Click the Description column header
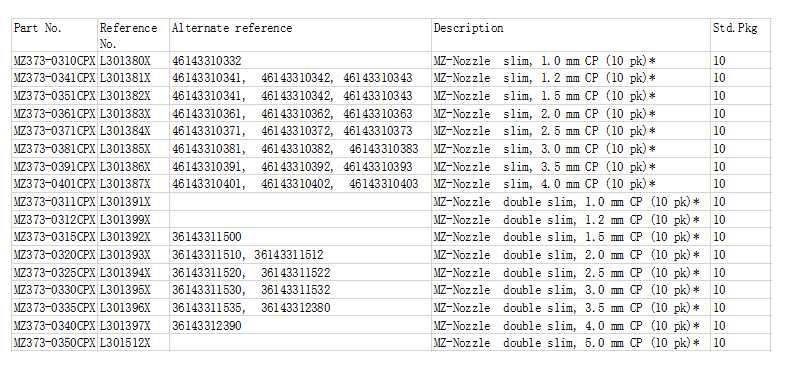 click(x=469, y=28)
